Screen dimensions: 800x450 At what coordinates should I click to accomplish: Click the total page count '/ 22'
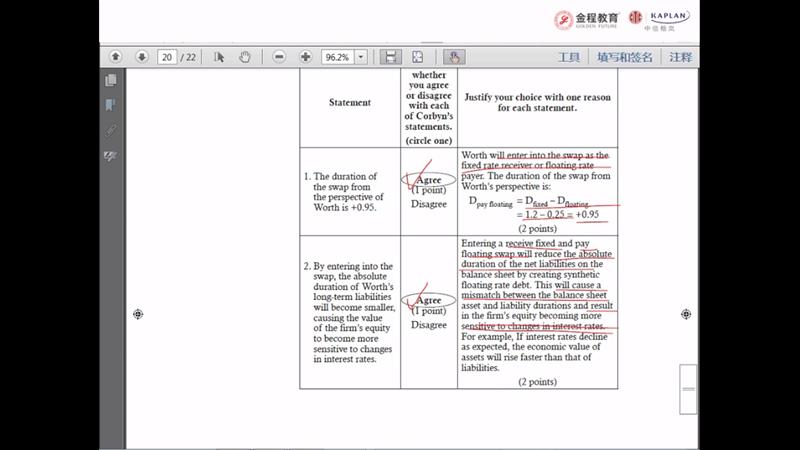point(188,57)
